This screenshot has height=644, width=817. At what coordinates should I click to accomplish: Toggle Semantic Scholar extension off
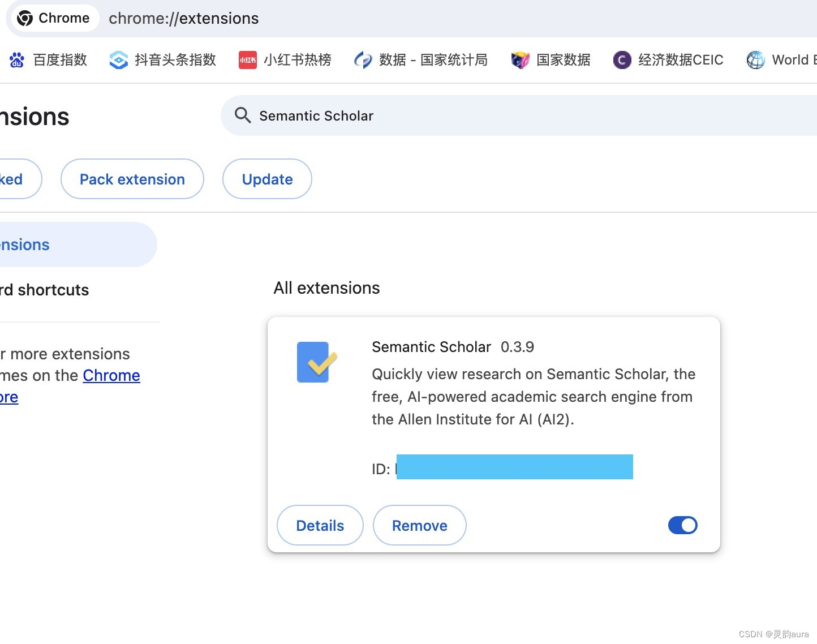coord(683,525)
